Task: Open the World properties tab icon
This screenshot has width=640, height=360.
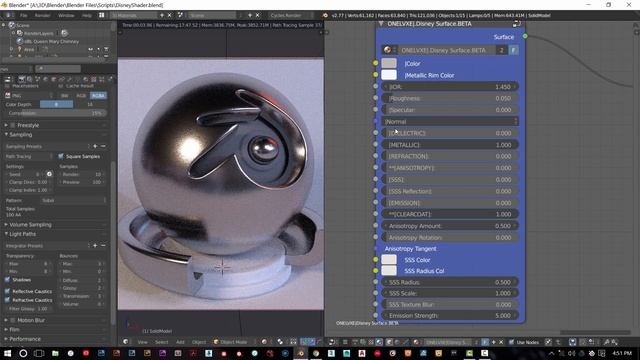Action: tap(45, 79)
